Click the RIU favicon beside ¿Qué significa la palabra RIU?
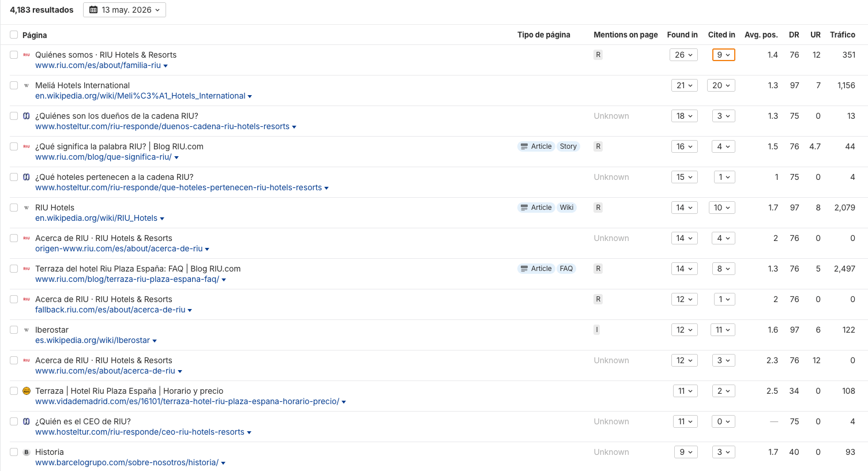The height and width of the screenshot is (471, 868). pos(27,146)
